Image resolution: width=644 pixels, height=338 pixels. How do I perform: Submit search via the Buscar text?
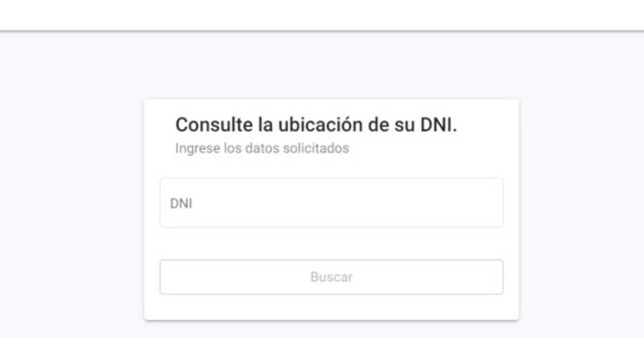tap(332, 277)
